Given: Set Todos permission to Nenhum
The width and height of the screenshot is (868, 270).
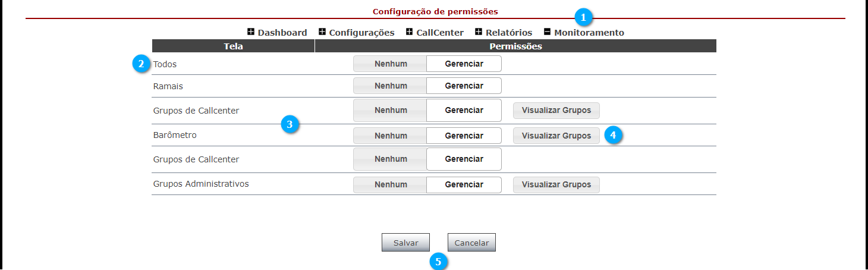Looking at the screenshot, I should coord(390,64).
